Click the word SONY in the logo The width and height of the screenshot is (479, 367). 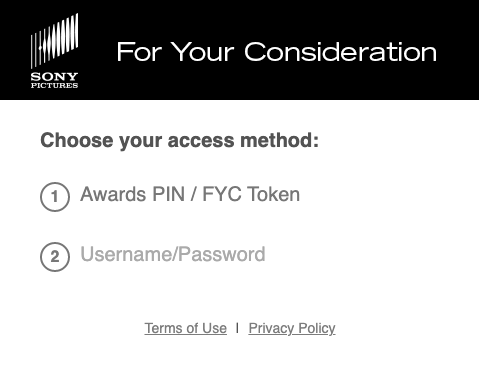(54, 77)
